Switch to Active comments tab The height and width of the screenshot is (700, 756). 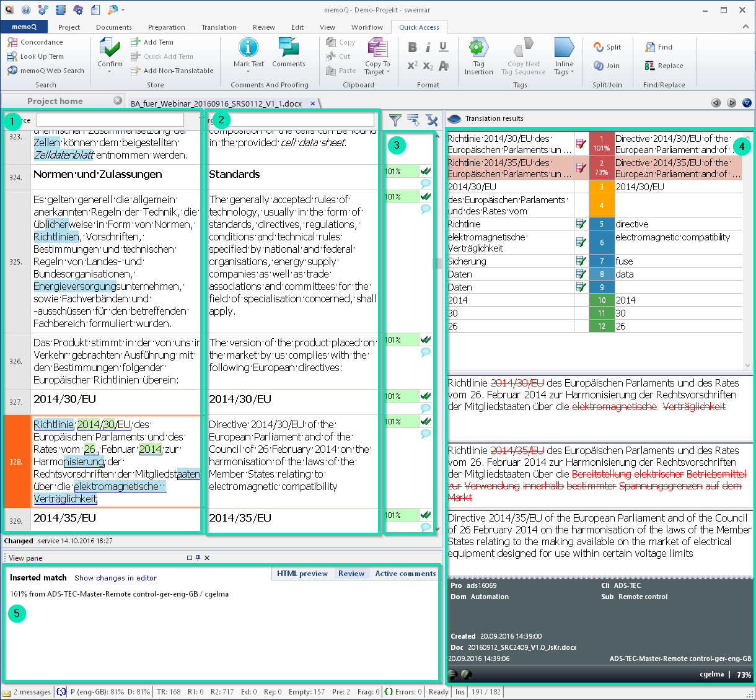coord(405,574)
